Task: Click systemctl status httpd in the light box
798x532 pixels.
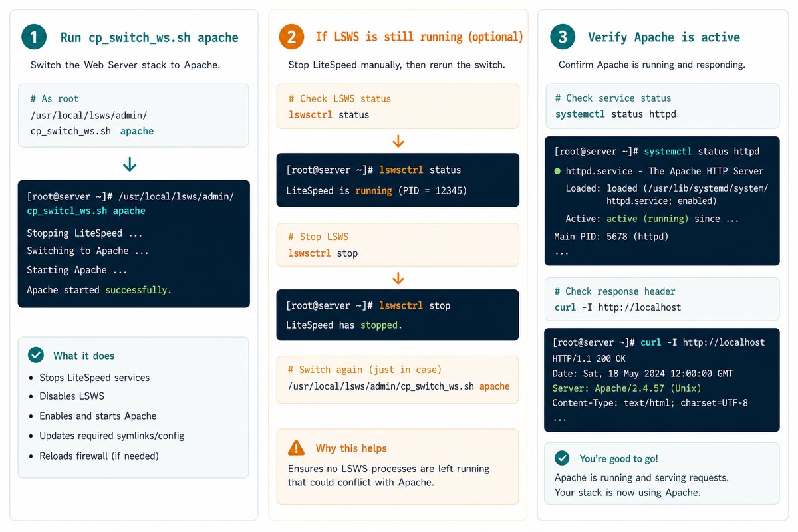Action: click(x=615, y=114)
